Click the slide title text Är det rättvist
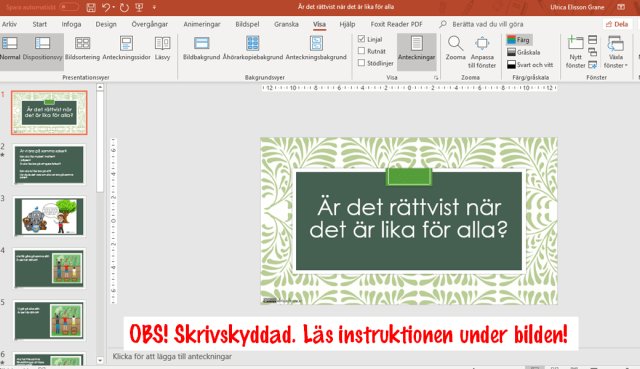The height and width of the screenshot is (369, 640). pos(409,219)
